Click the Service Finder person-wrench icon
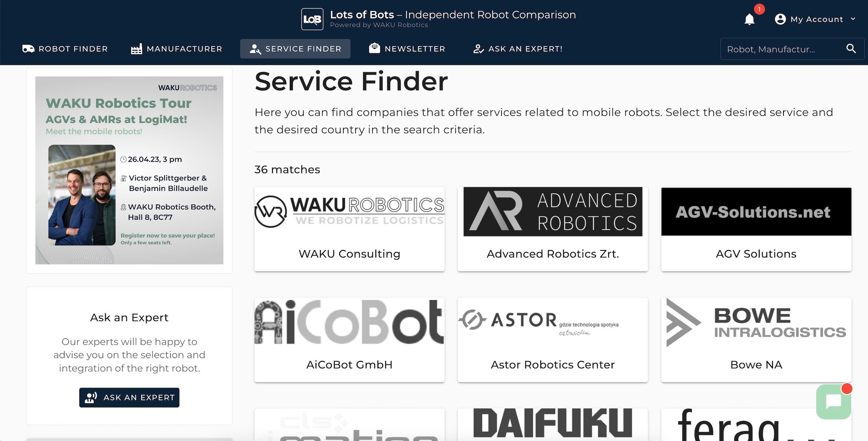This screenshot has width=868, height=441. (x=255, y=49)
